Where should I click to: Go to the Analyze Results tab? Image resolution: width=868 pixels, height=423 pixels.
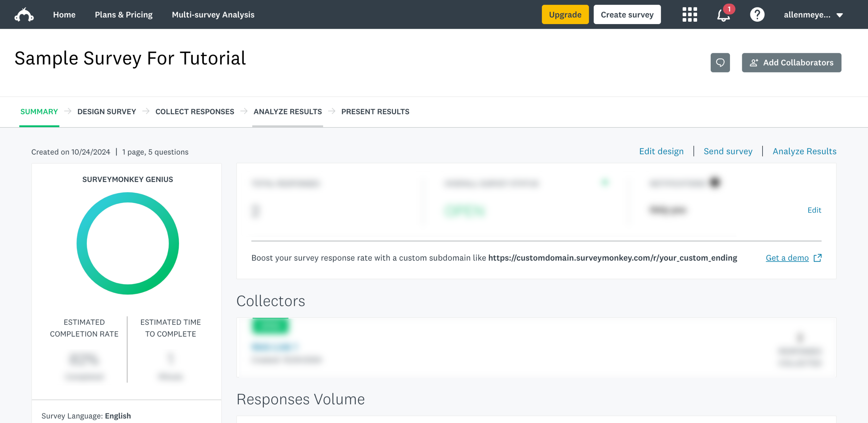pos(288,112)
